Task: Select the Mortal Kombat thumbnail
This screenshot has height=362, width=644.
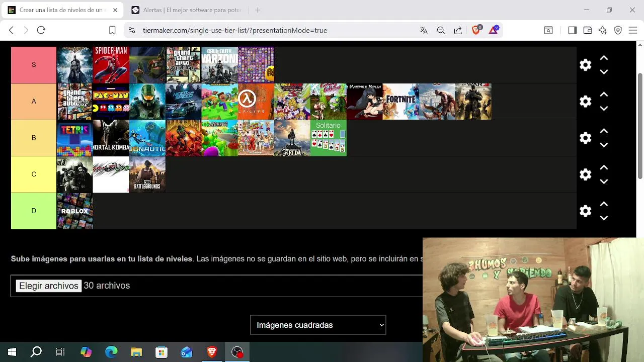Action: pos(111,138)
